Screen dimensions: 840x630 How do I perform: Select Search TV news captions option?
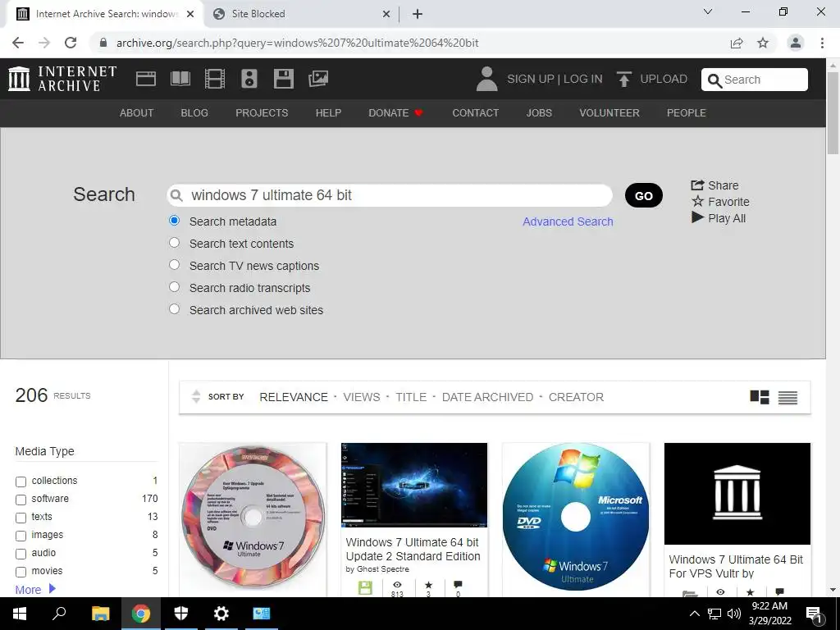point(174,265)
